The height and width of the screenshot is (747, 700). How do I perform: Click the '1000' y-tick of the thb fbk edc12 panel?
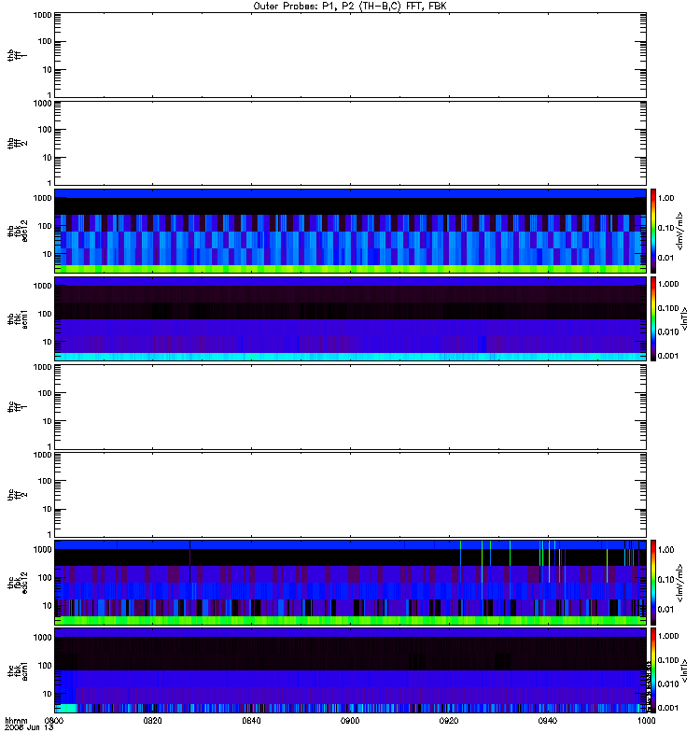point(42,198)
